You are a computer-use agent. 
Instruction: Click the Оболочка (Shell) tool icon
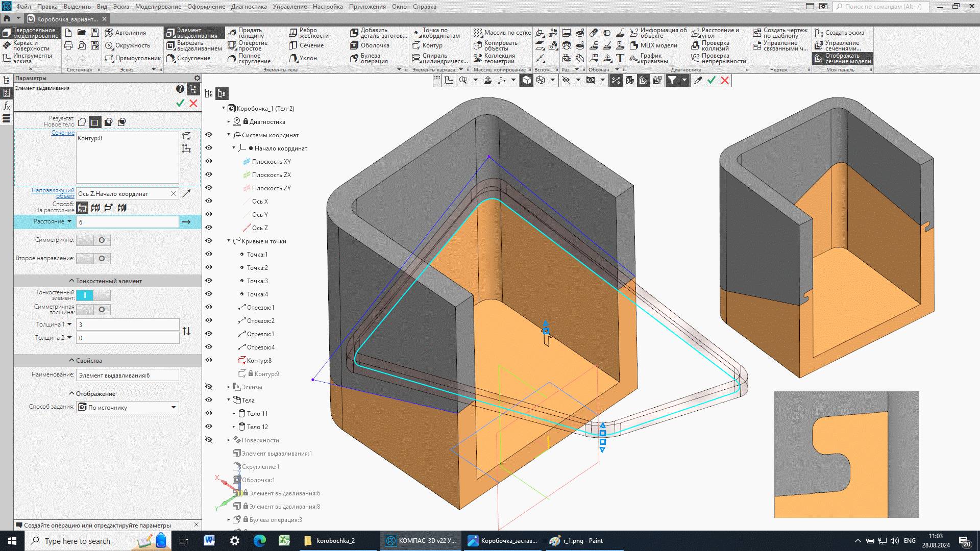point(353,45)
